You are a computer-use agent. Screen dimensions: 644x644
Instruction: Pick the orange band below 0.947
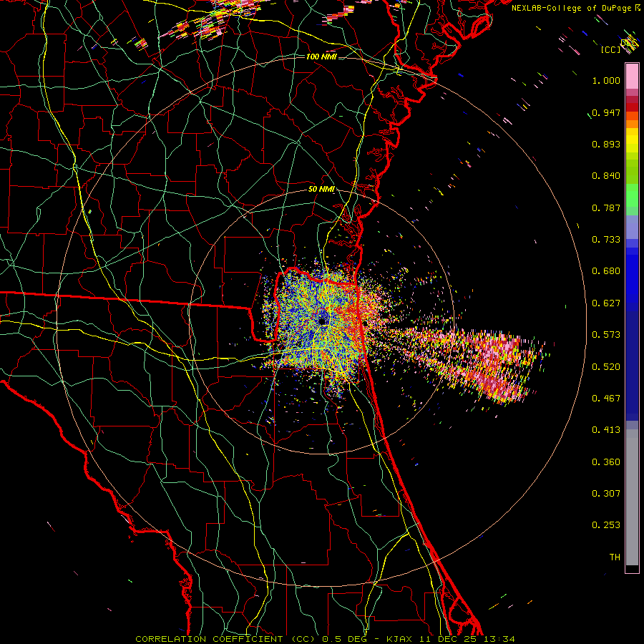pos(632,124)
